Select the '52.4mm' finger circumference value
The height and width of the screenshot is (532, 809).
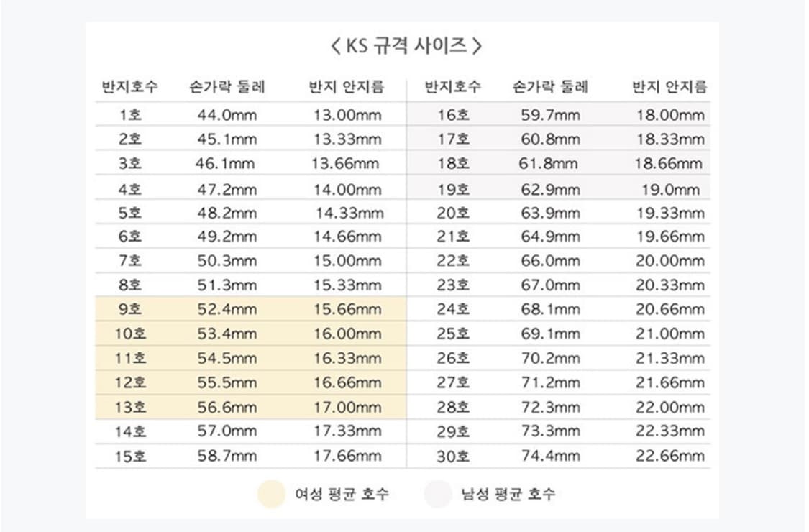pyautogui.click(x=227, y=310)
